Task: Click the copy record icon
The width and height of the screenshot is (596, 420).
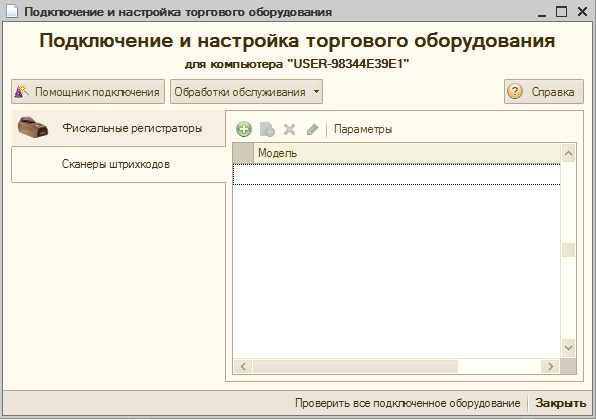Action: coord(267,129)
